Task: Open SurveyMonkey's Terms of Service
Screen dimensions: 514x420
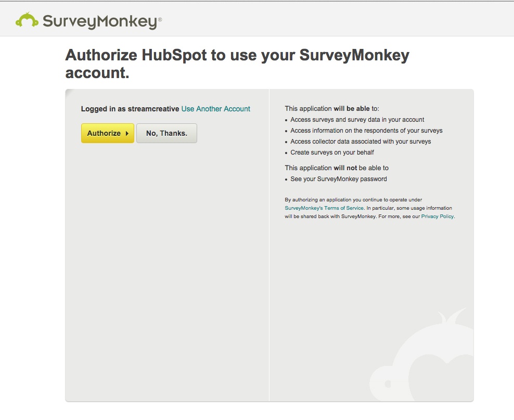Action: (324, 208)
